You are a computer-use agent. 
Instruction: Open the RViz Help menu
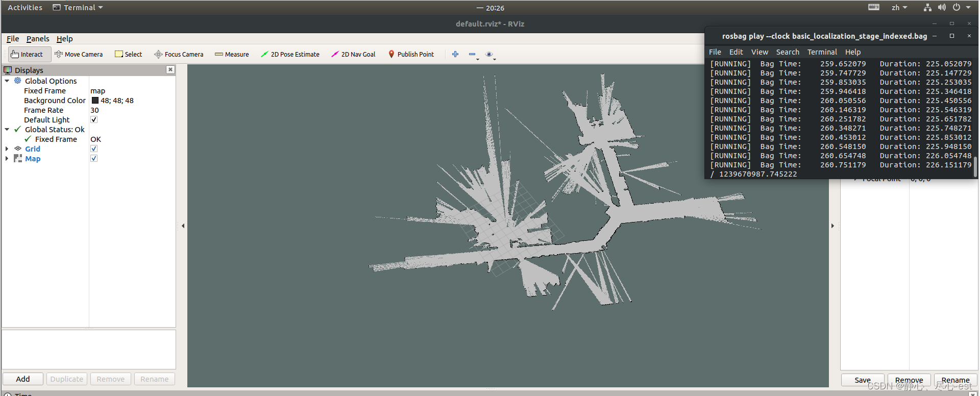pos(65,39)
